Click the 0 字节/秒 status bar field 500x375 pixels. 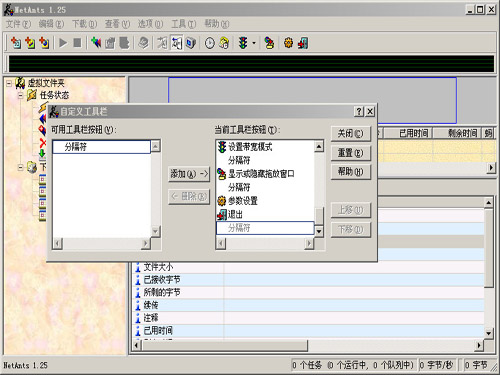pyautogui.click(x=438, y=365)
